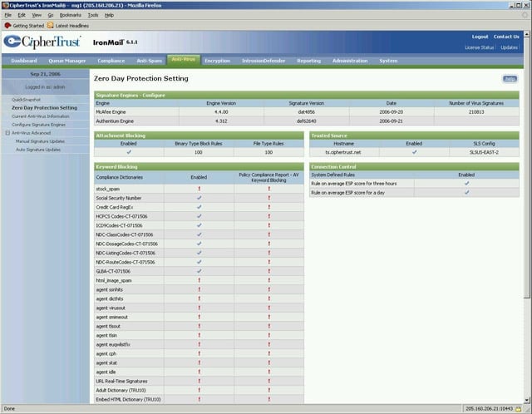Toggle three hours ESP rule checkmark
Image resolution: width=532 pixels, height=414 pixels.
467,183
